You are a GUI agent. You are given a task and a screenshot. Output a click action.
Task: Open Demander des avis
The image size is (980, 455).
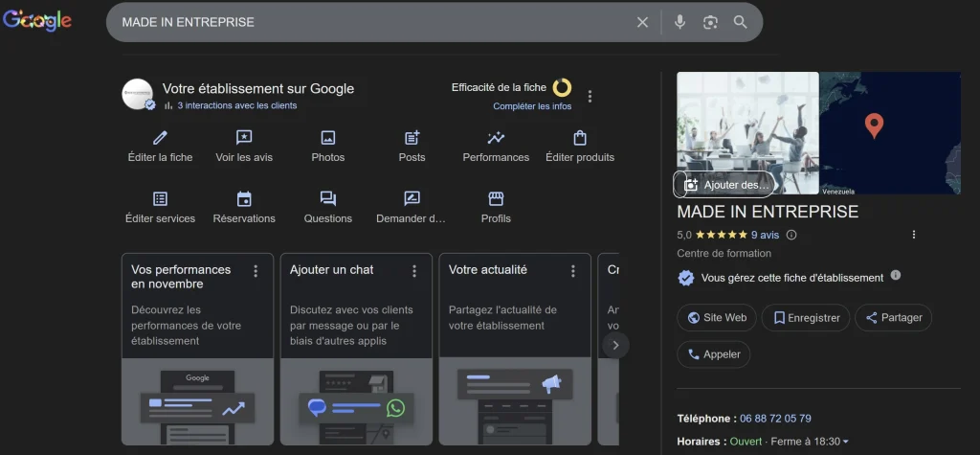click(412, 209)
